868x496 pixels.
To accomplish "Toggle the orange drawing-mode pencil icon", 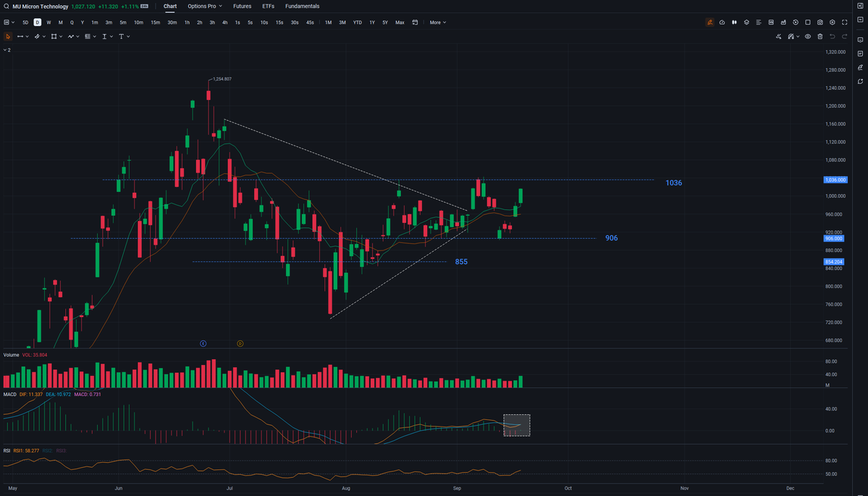I will pos(709,22).
